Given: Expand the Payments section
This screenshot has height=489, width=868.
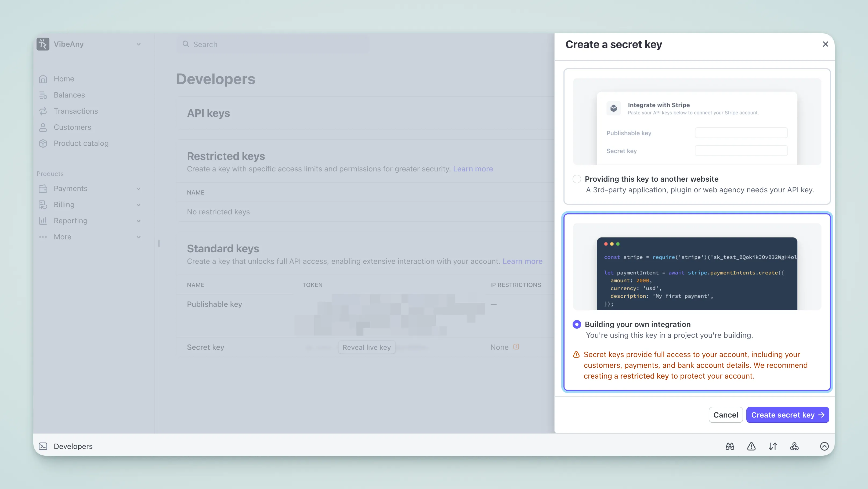Looking at the screenshot, I should pyautogui.click(x=71, y=188).
